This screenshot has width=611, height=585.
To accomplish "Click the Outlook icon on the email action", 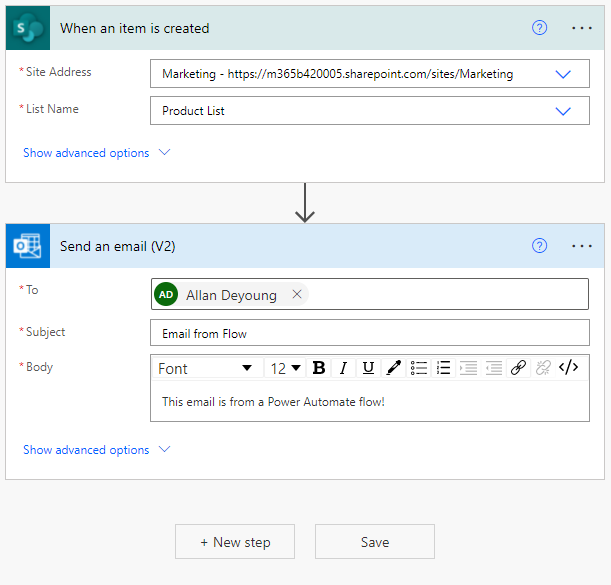I will click(x=28, y=246).
